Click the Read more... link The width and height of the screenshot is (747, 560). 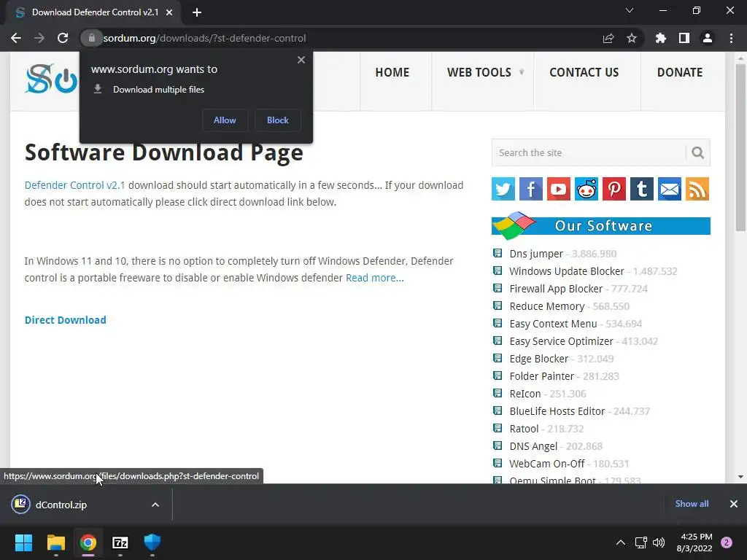point(374,278)
